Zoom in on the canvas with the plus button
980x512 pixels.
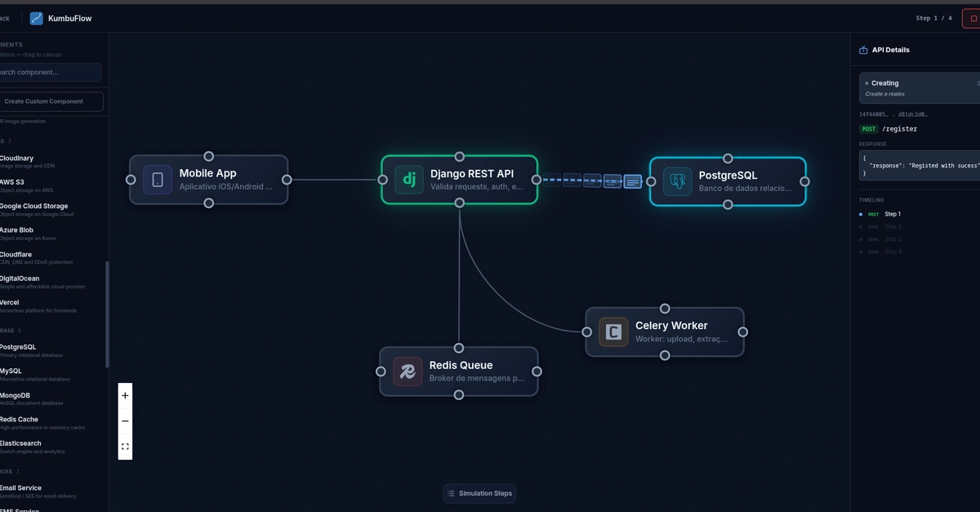tap(125, 395)
